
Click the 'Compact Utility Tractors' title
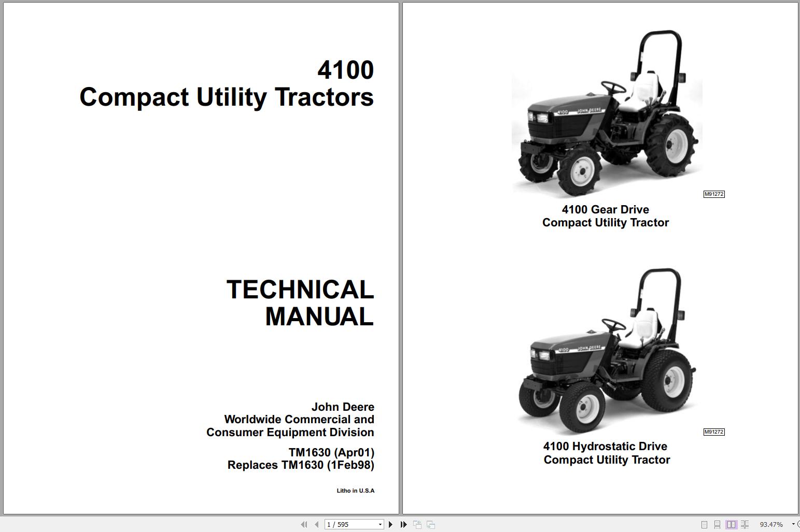(x=227, y=97)
